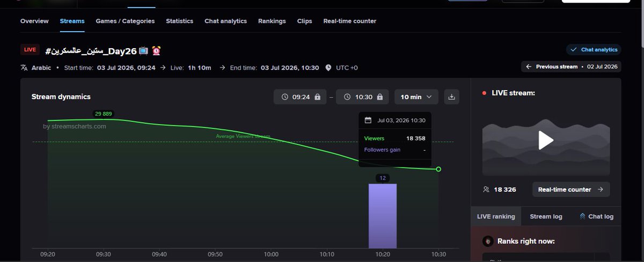Image resolution: width=644 pixels, height=262 pixels.
Task: Click the green chart point at 10:30
Action: click(438, 169)
